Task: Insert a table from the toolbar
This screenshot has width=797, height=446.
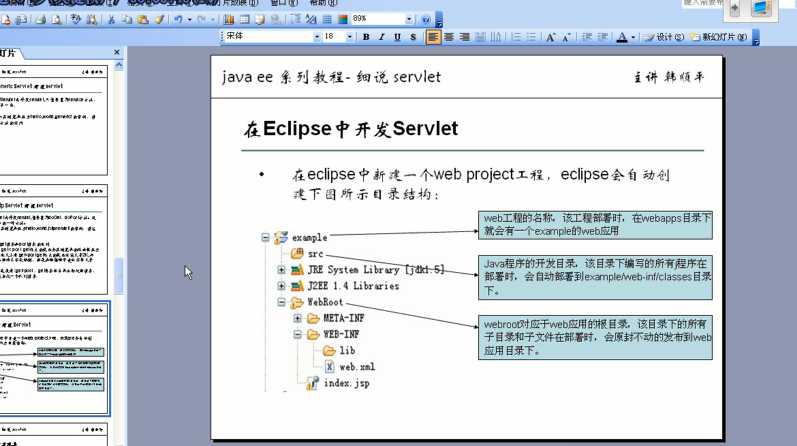Action: pyautogui.click(x=244, y=20)
